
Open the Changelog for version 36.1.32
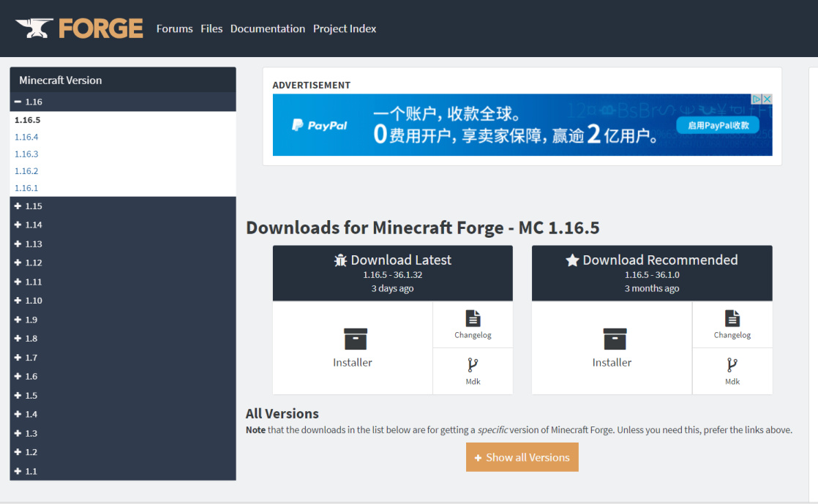pyautogui.click(x=472, y=324)
